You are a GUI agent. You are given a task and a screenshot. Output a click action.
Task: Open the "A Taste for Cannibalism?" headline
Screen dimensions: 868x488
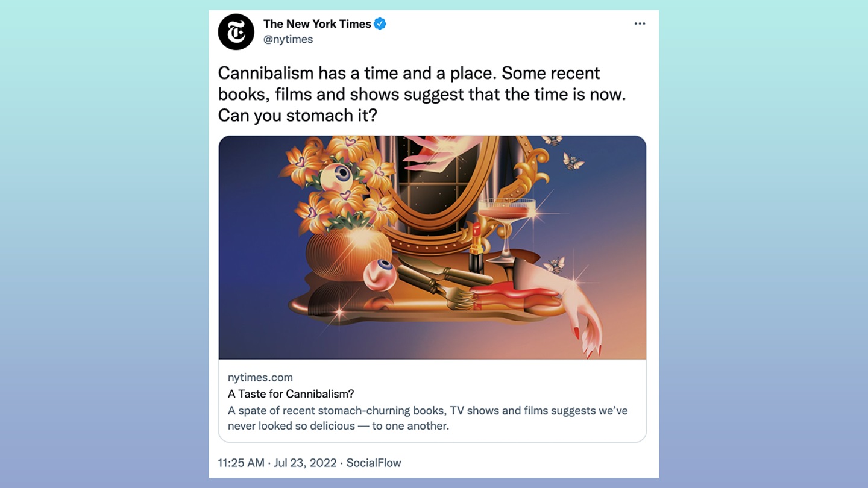291,394
